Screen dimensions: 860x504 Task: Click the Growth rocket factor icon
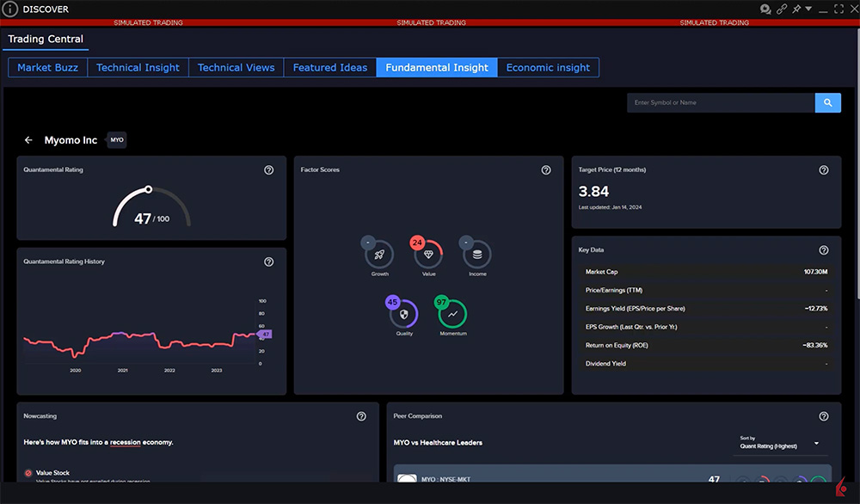tap(380, 255)
